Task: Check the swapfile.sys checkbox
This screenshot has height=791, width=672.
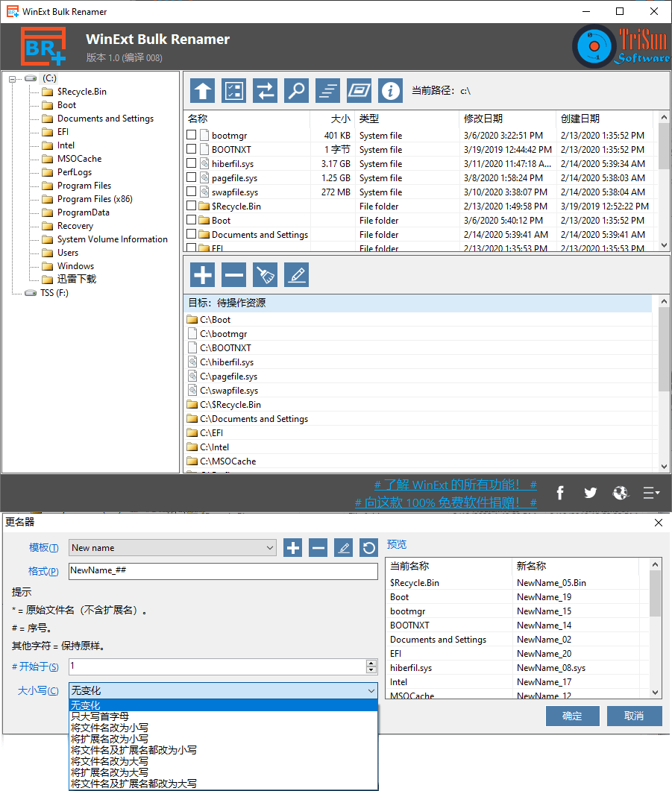Action: 191,191
